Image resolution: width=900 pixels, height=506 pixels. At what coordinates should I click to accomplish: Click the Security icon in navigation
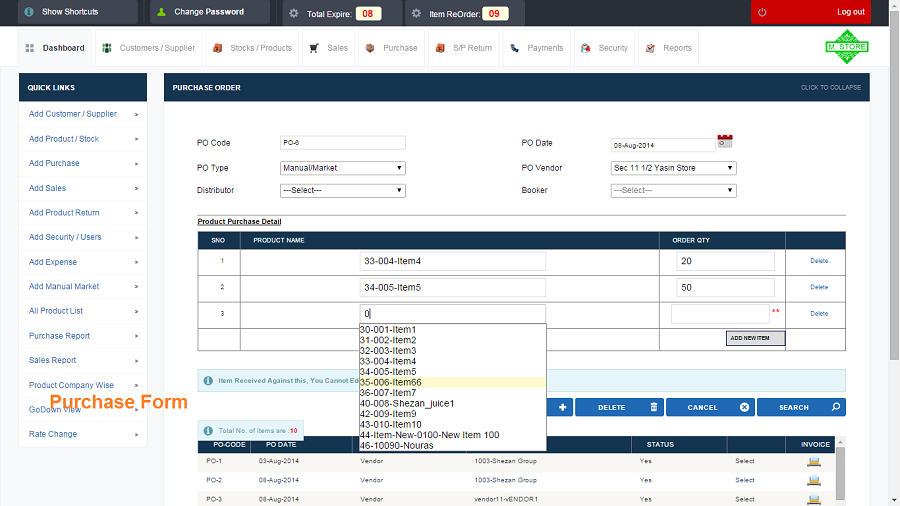point(585,48)
